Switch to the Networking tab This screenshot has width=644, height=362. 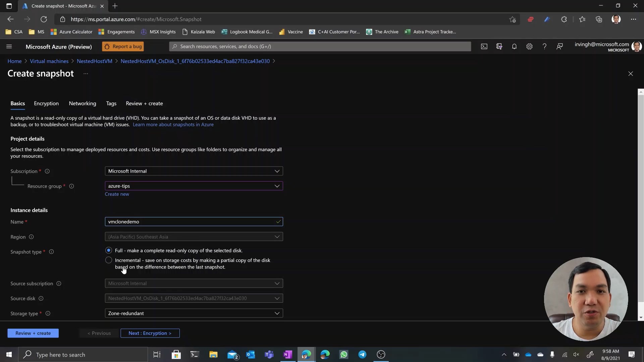pyautogui.click(x=83, y=104)
